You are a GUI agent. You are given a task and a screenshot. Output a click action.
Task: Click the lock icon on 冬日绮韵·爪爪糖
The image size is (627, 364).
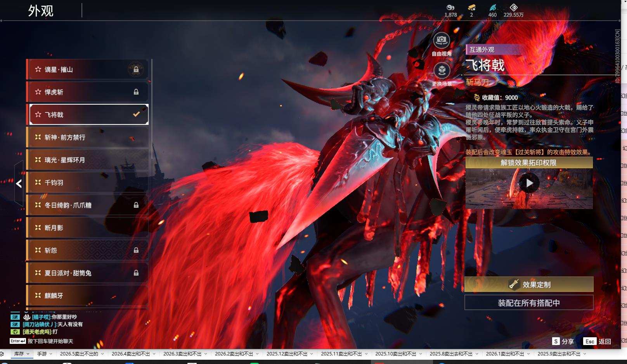(x=136, y=205)
